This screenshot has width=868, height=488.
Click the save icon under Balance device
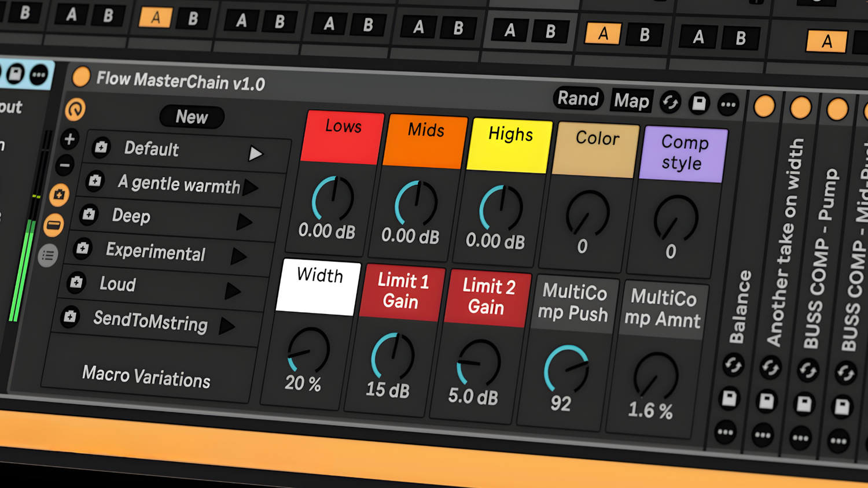(729, 398)
